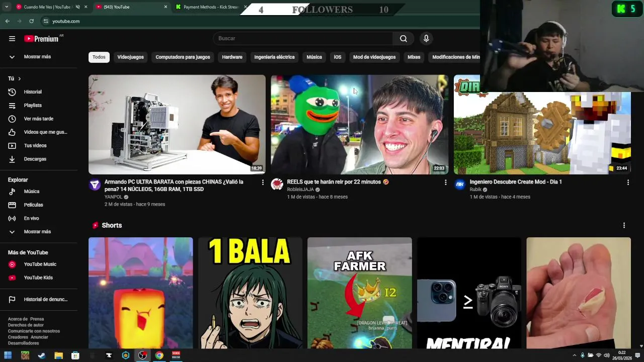Open OBS Studio from the taskbar
Image resolution: width=644 pixels, height=362 pixels.
point(142,355)
